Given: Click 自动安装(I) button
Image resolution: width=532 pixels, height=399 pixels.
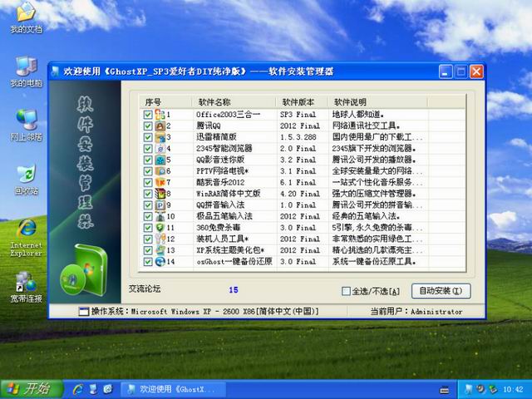Looking at the screenshot, I should click(x=441, y=291).
